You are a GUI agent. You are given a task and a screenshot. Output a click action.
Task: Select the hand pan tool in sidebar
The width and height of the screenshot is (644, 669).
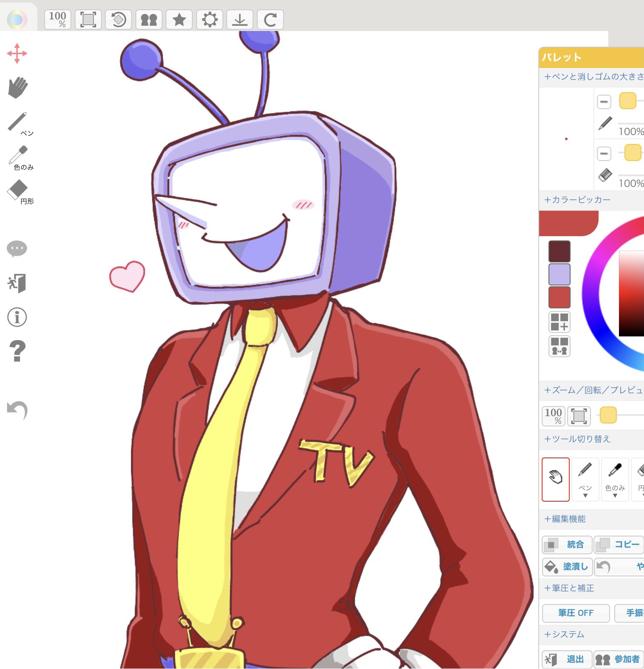point(17,88)
